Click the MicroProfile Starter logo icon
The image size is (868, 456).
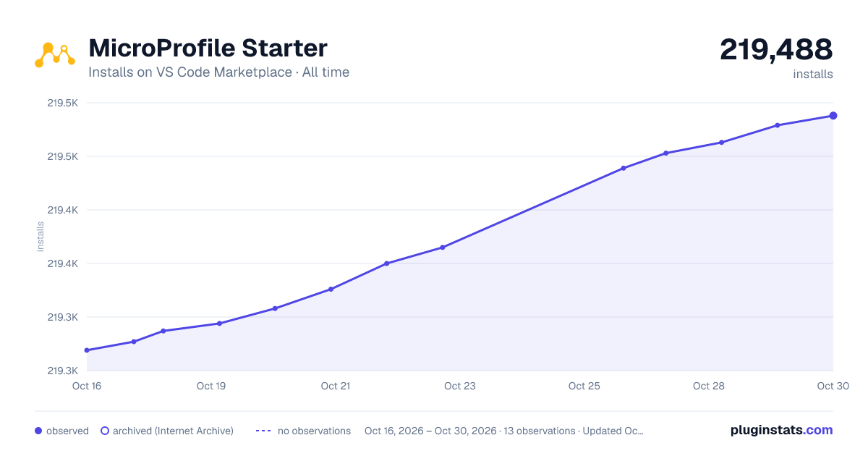click(55, 56)
